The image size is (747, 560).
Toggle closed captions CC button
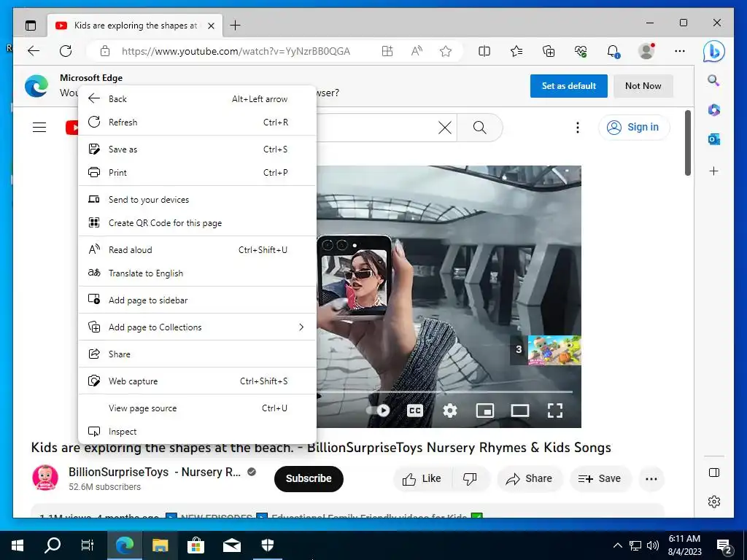click(x=415, y=411)
